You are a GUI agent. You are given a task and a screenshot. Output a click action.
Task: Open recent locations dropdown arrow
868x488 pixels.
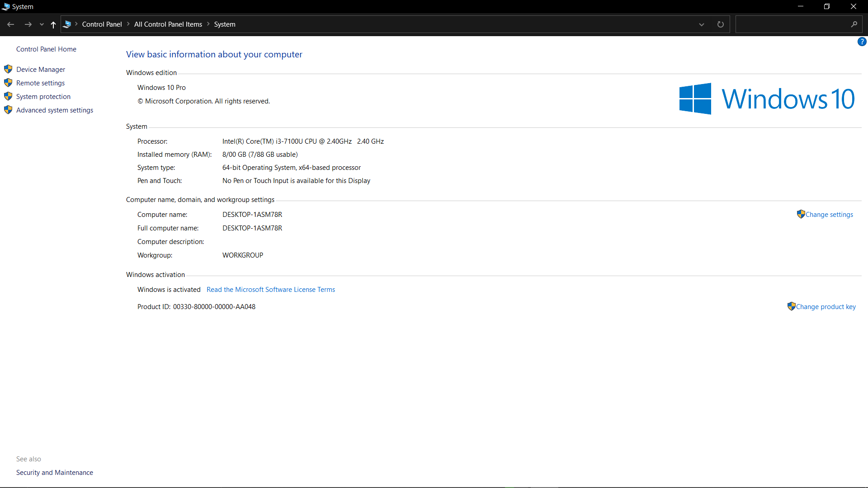click(x=42, y=24)
